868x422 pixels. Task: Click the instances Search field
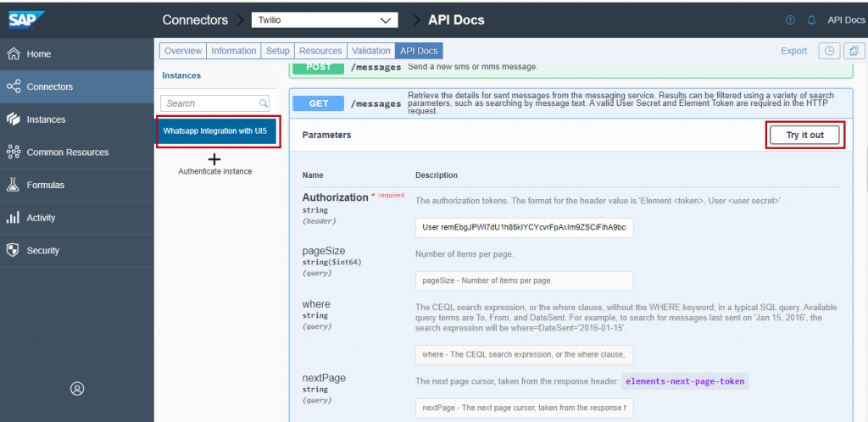point(214,103)
